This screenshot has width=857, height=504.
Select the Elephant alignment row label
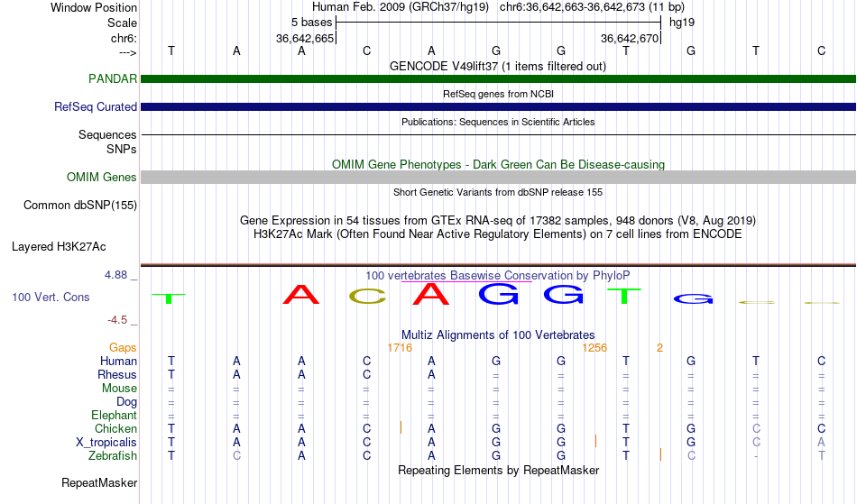pos(115,416)
